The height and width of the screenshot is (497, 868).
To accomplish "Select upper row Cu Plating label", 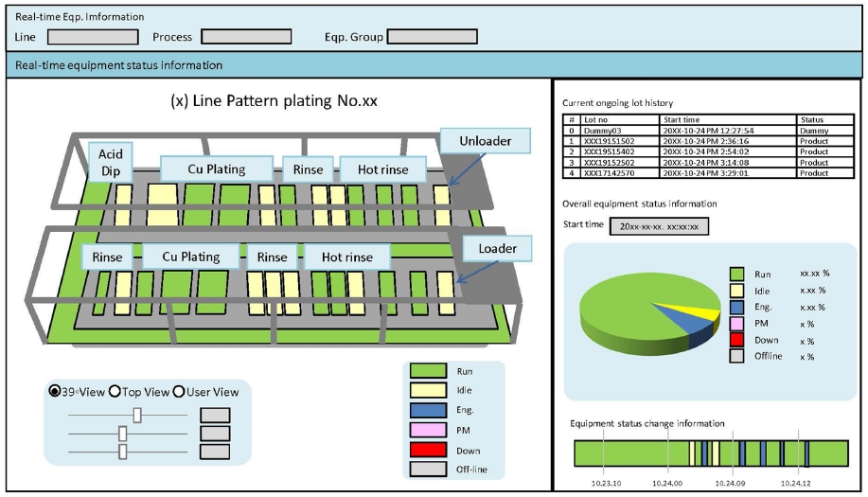I will (216, 169).
